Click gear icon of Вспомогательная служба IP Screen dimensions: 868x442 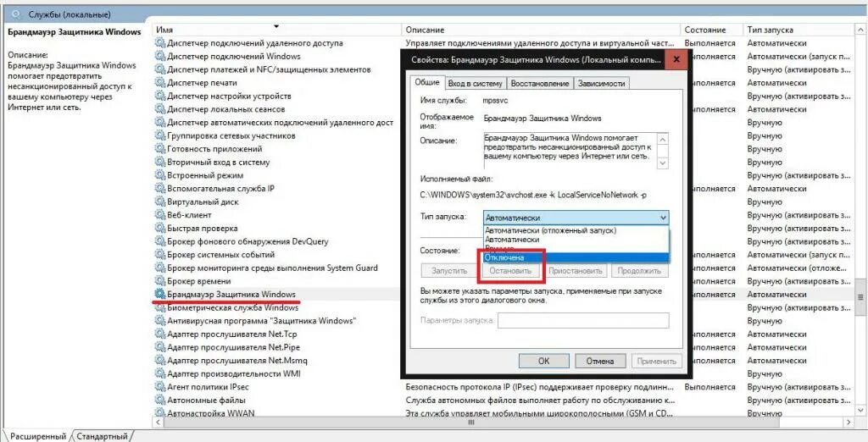(160, 189)
